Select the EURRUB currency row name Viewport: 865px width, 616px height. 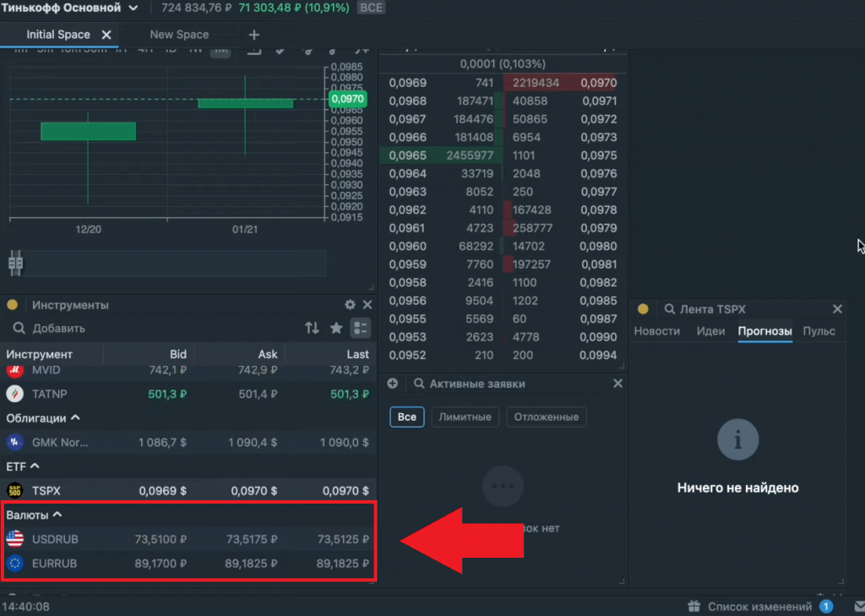[x=55, y=564]
